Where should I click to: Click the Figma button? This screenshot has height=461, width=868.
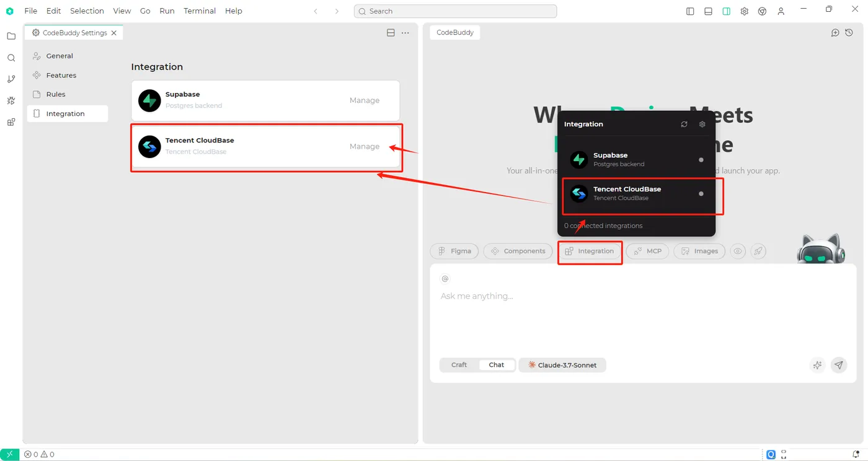point(454,251)
